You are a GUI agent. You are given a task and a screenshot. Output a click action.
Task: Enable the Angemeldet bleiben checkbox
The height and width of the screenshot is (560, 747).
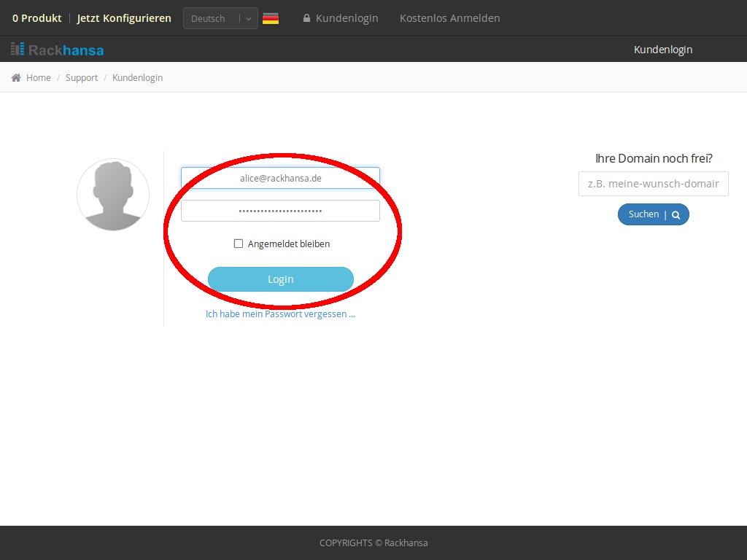[239, 244]
